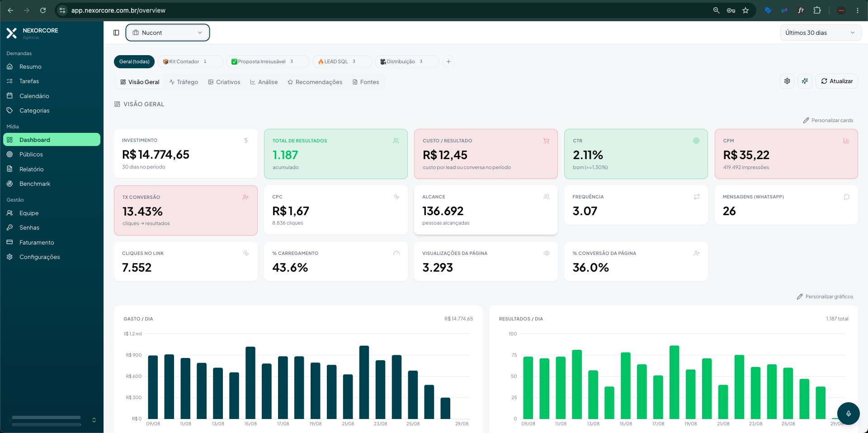Switch to the Fontes tab
Image resolution: width=868 pixels, height=433 pixels.
(x=366, y=82)
